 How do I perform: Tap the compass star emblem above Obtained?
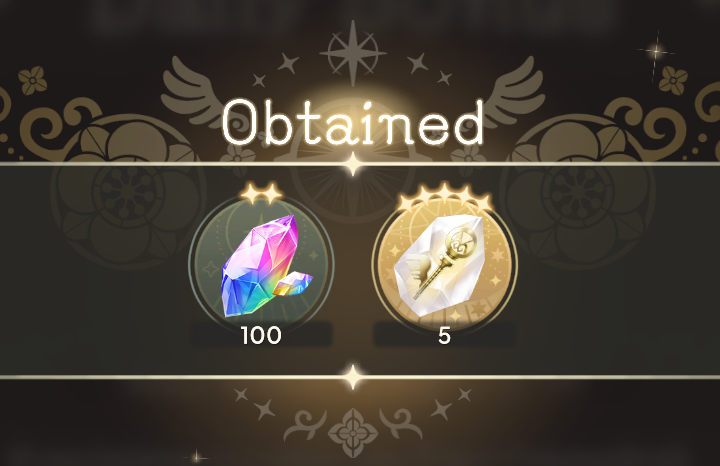tap(353, 53)
